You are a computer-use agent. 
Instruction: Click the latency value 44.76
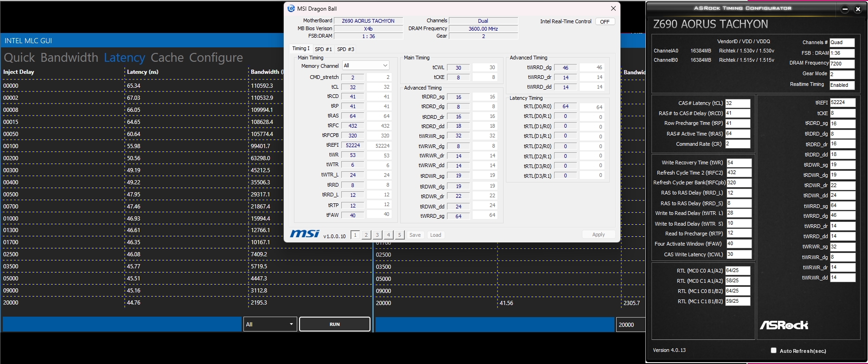pyautogui.click(x=134, y=303)
